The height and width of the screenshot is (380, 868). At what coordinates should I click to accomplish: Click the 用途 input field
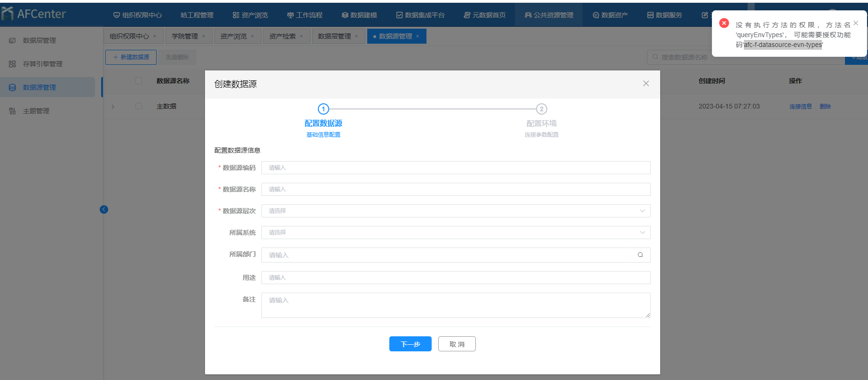tap(456, 278)
